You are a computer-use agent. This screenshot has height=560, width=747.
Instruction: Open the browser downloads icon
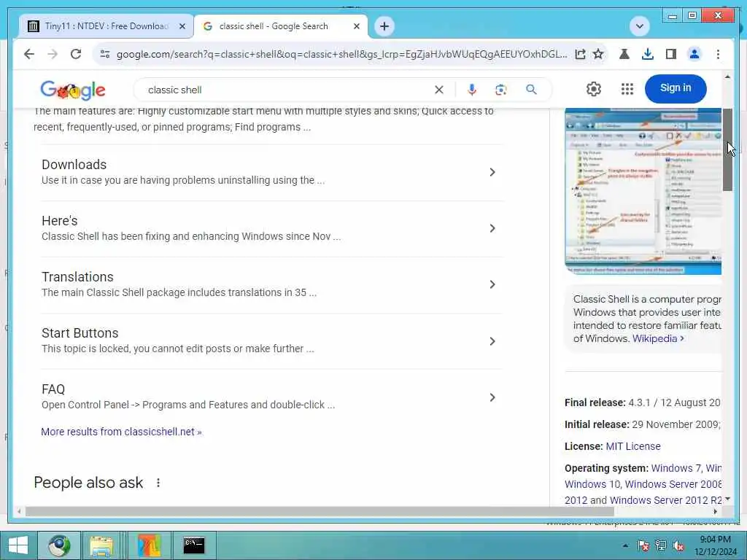[x=648, y=54]
